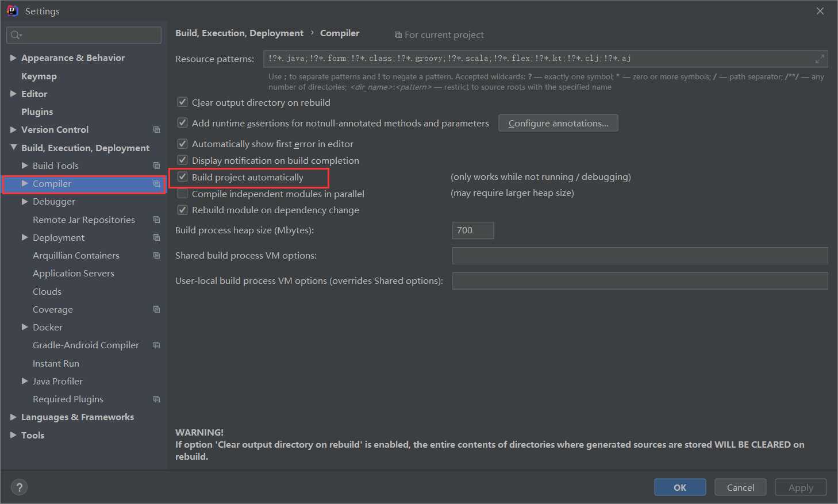Expand the Debugger node arrow

(25, 201)
